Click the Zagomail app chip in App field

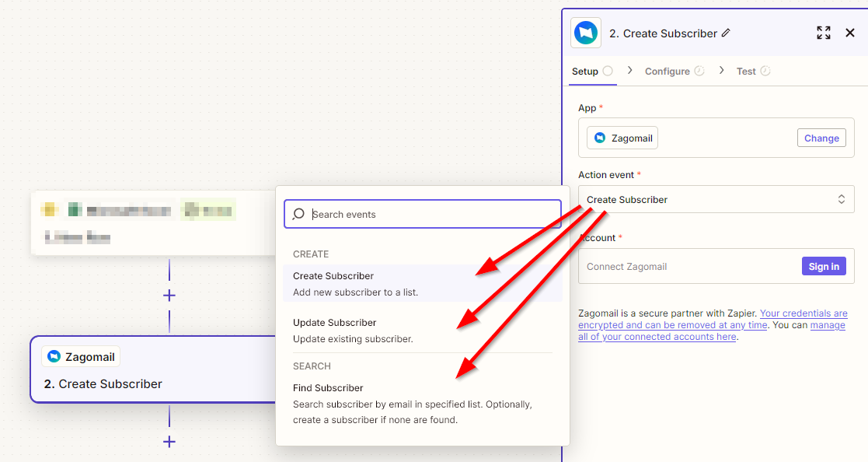pos(622,138)
